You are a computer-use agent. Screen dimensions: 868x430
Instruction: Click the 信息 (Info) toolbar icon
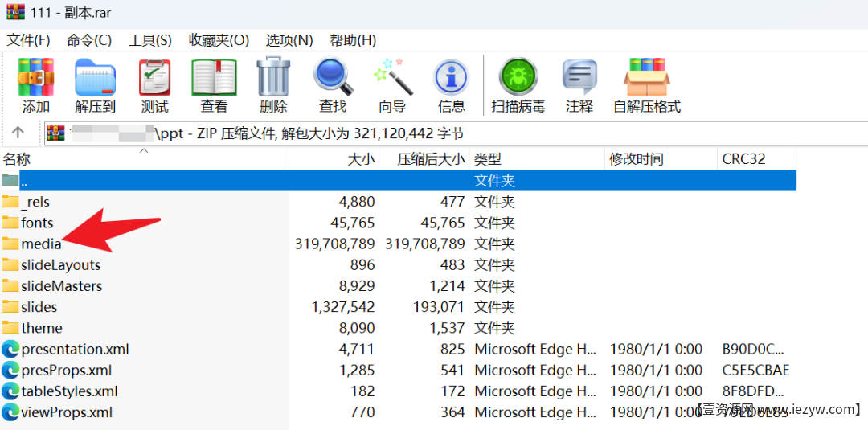(x=451, y=77)
